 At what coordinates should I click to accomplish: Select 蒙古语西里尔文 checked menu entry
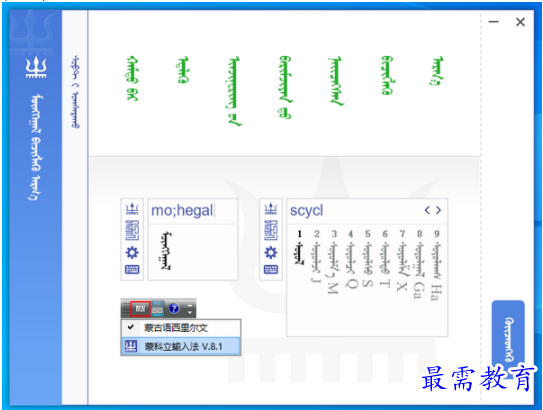coord(181,328)
